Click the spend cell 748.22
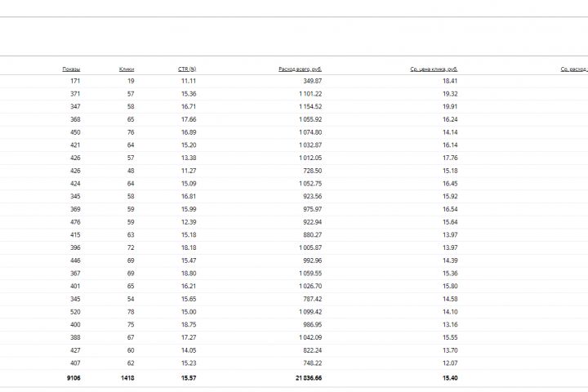Viewport: 588px width, 392px height. [x=312, y=363]
